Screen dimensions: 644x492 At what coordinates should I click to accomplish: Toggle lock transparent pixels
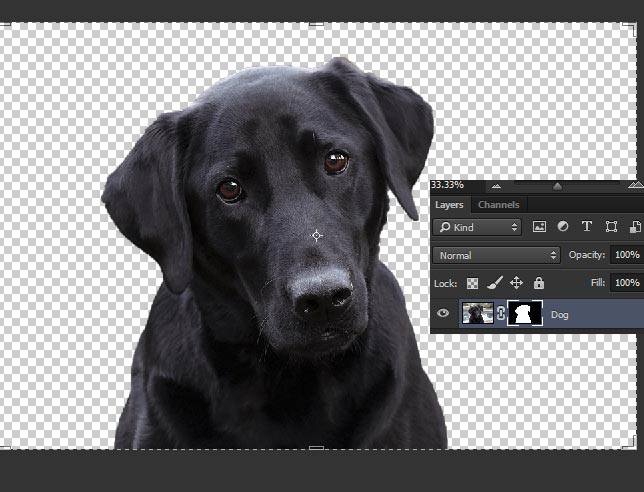click(x=472, y=283)
